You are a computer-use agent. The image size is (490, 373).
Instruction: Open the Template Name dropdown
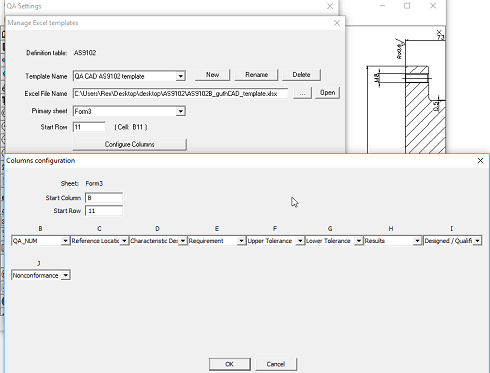(x=129, y=76)
